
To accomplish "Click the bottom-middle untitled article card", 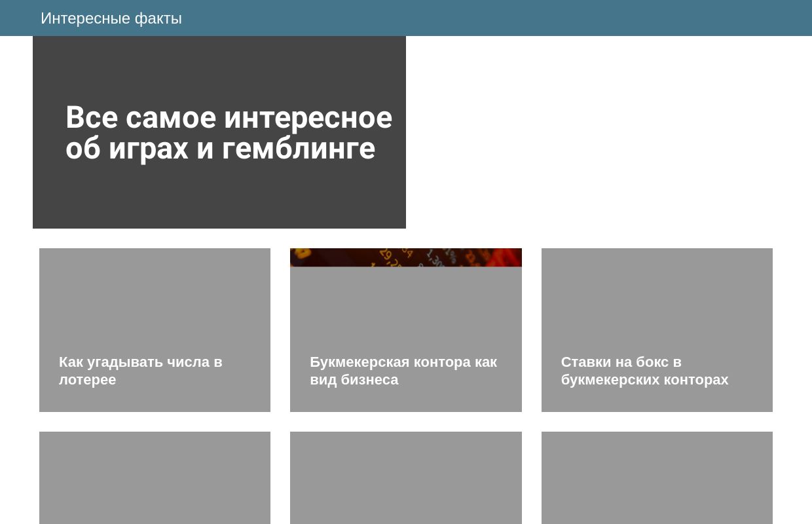I will 406,477.
